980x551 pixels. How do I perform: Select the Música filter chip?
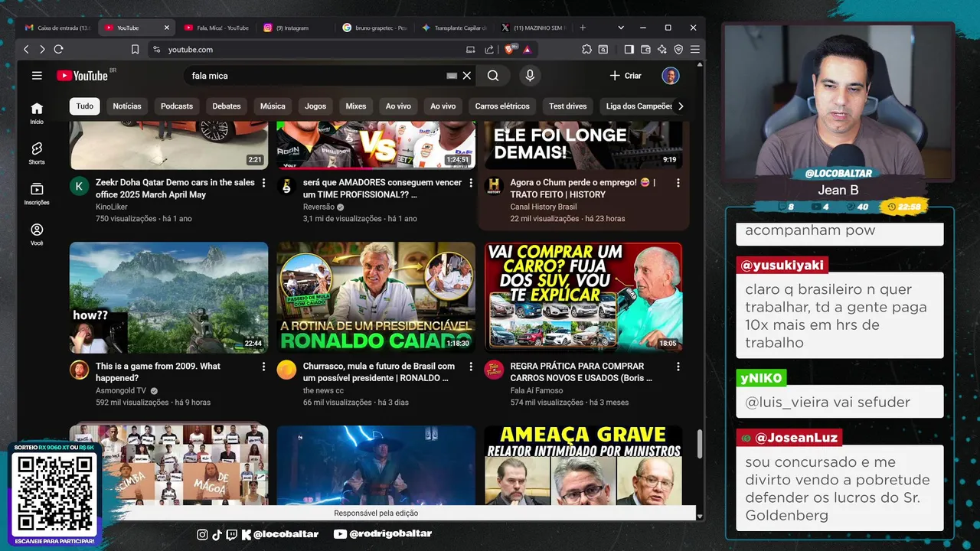coord(273,106)
